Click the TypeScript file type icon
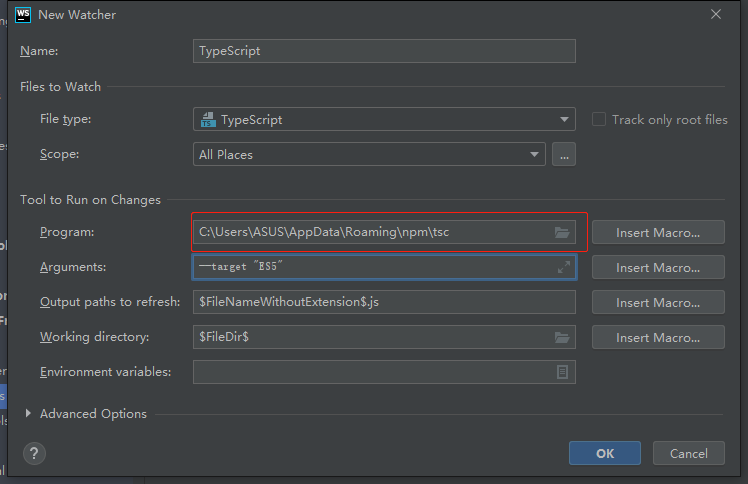The height and width of the screenshot is (484, 748). pos(208,120)
